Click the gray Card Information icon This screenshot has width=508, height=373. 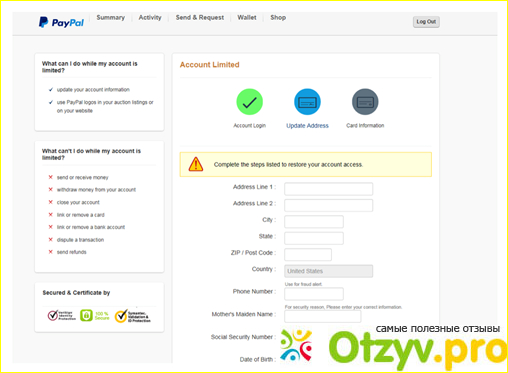[365, 102]
